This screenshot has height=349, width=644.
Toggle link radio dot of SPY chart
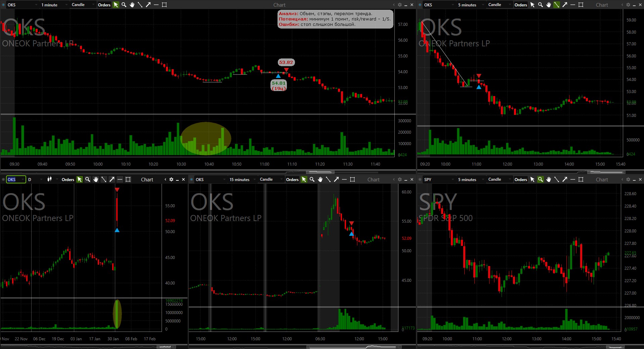point(420,179)
